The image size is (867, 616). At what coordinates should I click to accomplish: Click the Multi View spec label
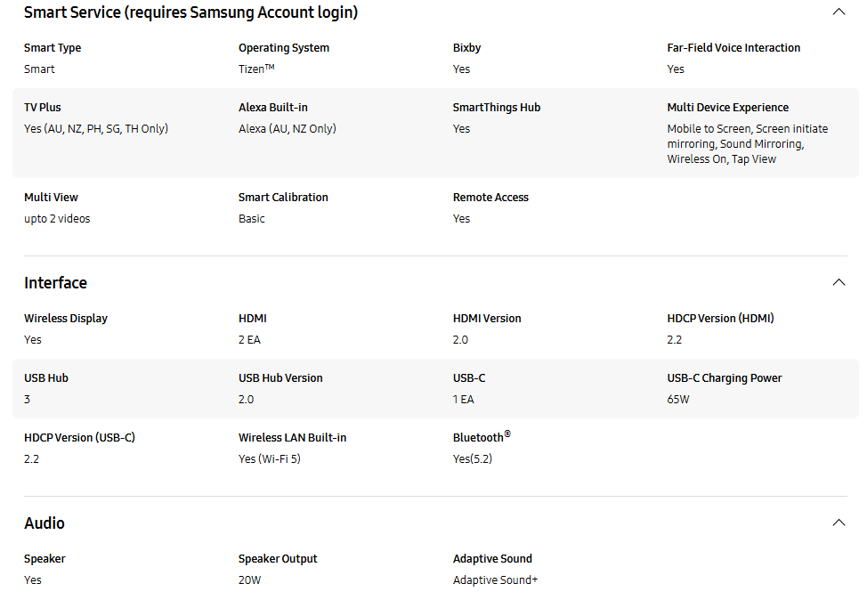coord(51,198)
